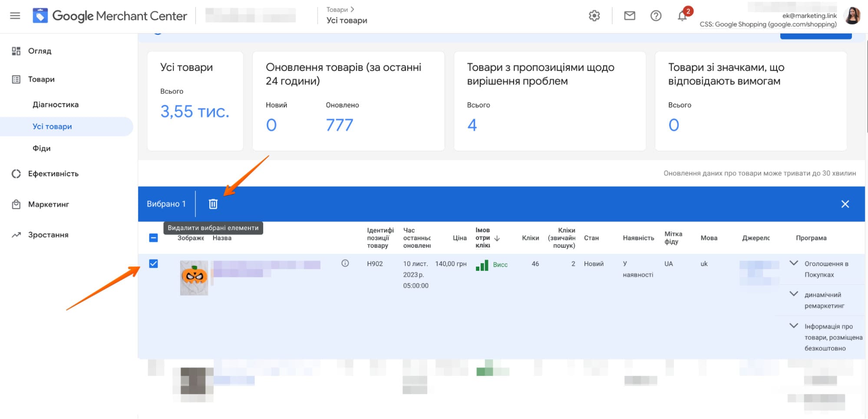Screen dimensions: 868x419
Task: Open notifications bell with badge 2
Action: [x=682, y=16]
